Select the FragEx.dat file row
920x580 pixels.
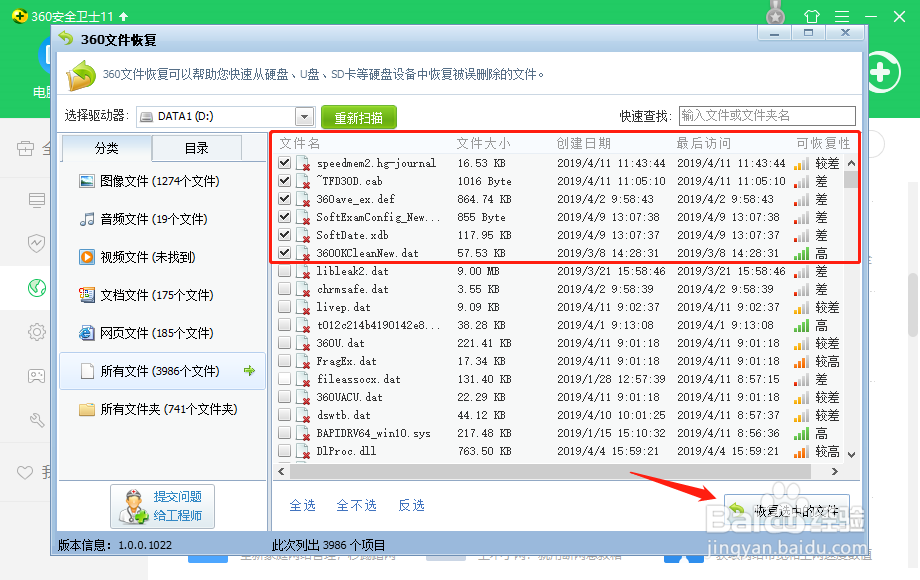pyautogui.click(x=559, y=361)
